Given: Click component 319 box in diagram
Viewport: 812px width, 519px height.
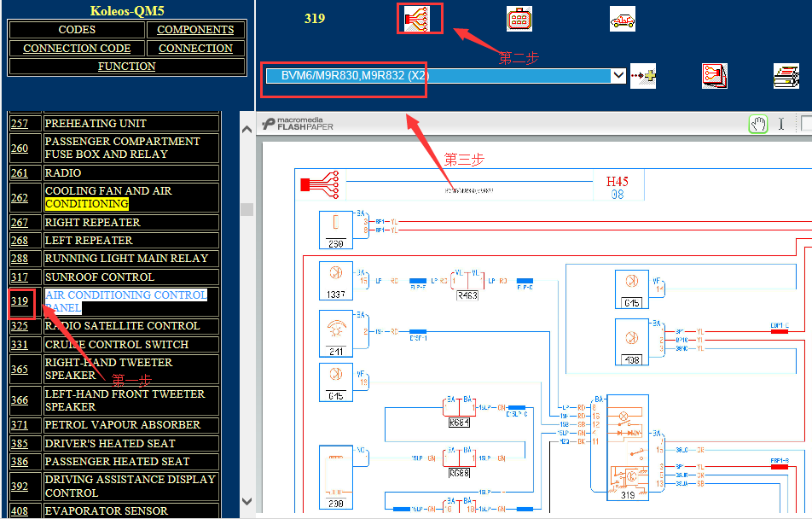Looking at the screenshot, I should 628,447.
